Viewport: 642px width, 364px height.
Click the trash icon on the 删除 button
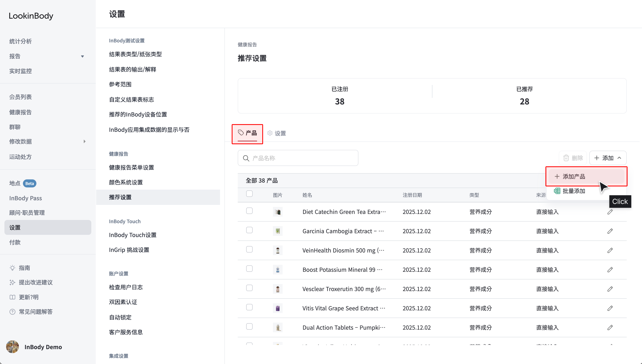coord(566,158)
